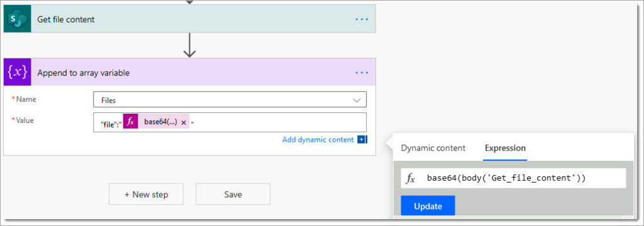Viewport: 644px width, 226px height.
Task: Add a New step
Action: [x=146, y=194]
